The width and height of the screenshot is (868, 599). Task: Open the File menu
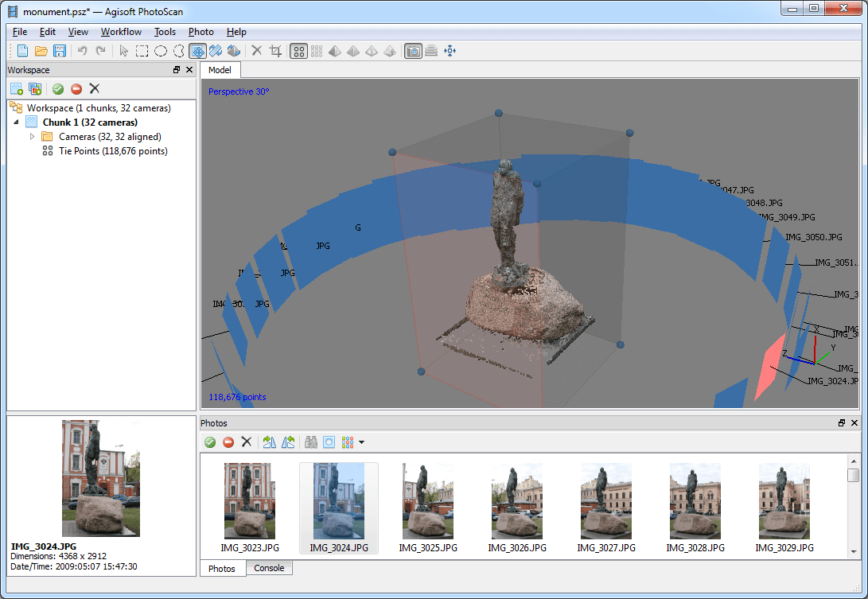tap(19, 32)
